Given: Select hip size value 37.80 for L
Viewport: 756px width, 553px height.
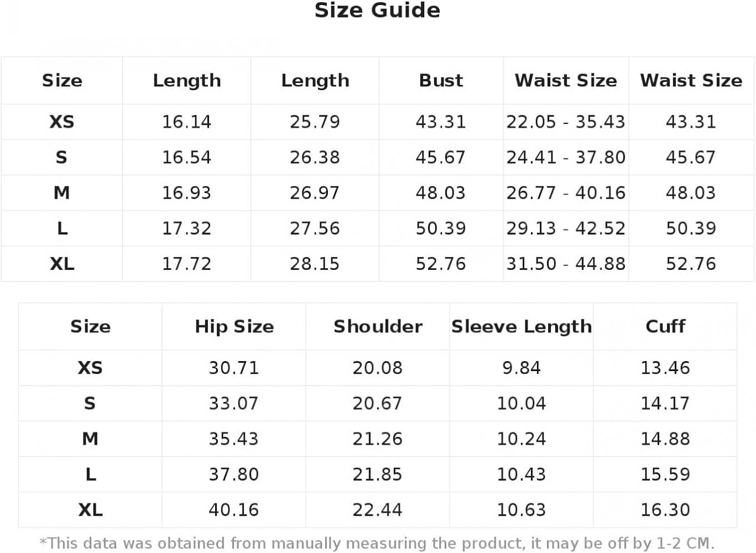Looking at the screenshot, I should 234,475.
